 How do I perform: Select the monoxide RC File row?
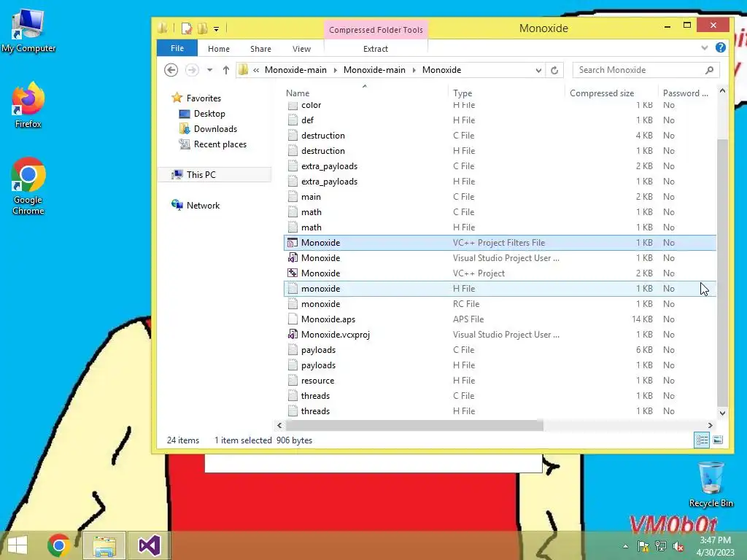pyautogui.click(x=500, y=304)
